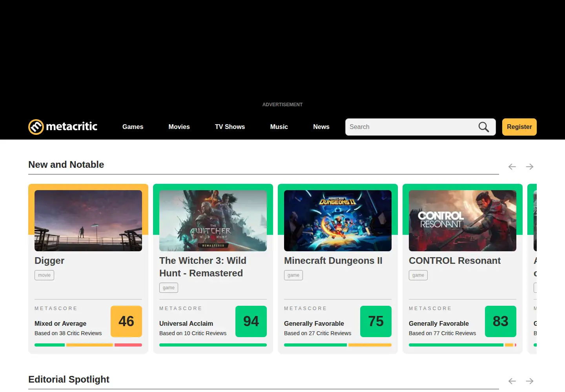Click 'Based on 27 Critic Reviews'

317,333
